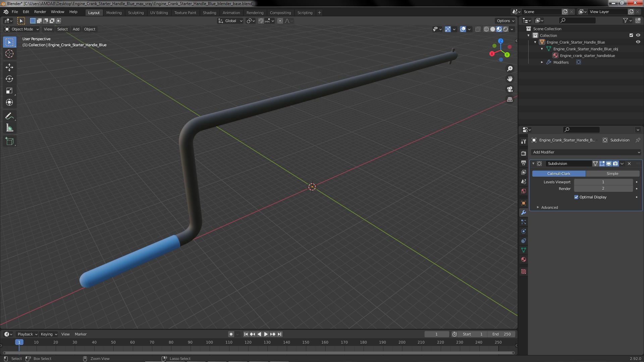Activate the Annotate pencil tool
The height and width of the screenshot is (362, 644).
pyautogui.click(x=9, y=116)
